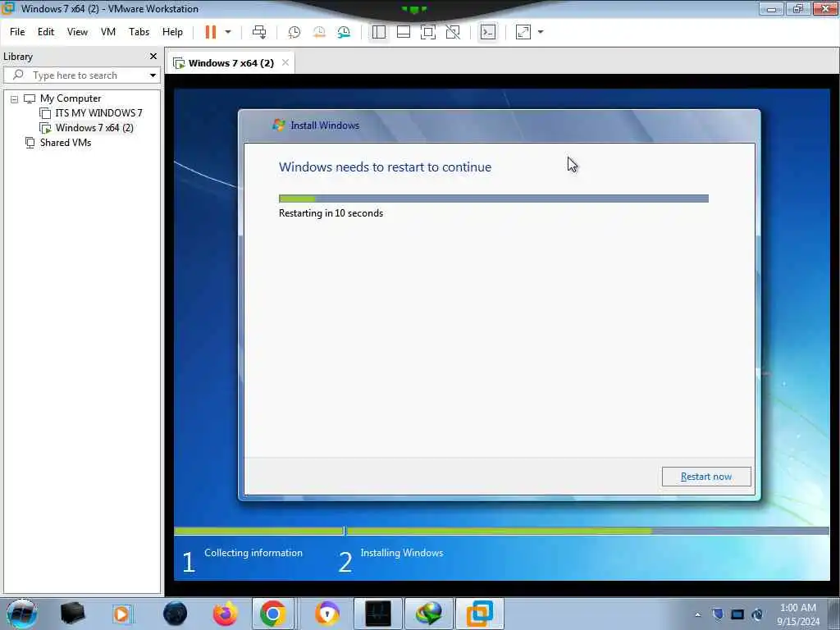Select Shared VMs in the library
Image resolution: width=840 pixels, height=630 pixels.
[66, 143]
